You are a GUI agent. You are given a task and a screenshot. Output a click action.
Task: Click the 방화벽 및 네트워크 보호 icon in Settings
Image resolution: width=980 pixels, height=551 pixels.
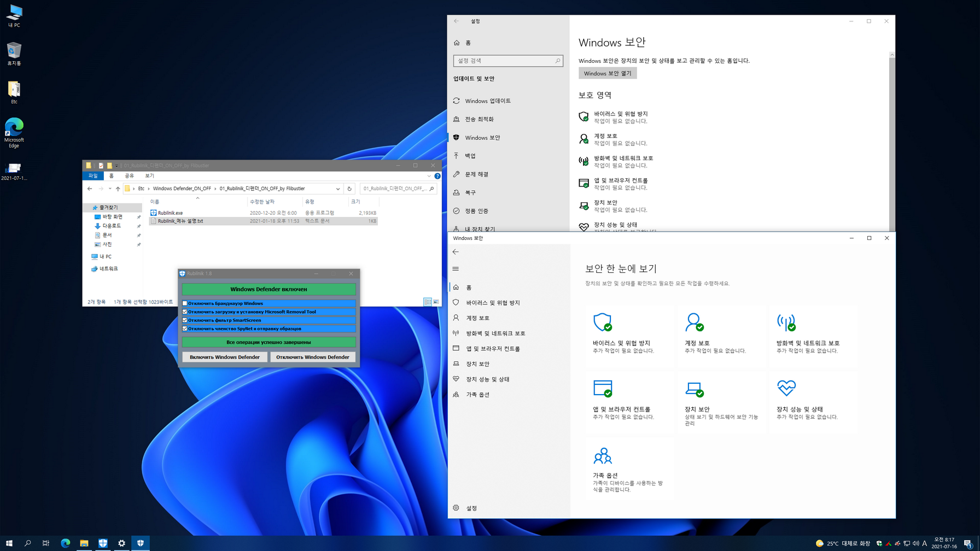584,161
